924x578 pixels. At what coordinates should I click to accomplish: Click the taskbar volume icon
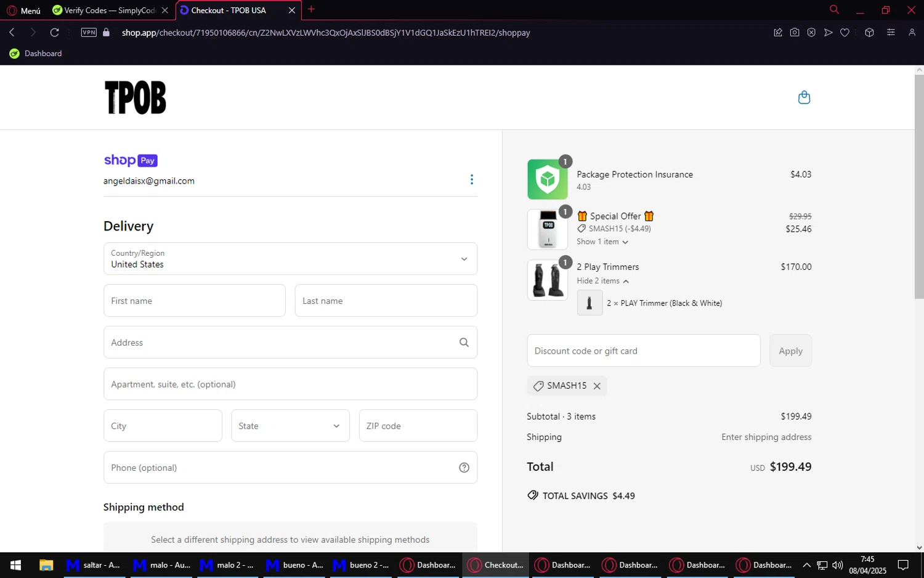pos(838,565)
